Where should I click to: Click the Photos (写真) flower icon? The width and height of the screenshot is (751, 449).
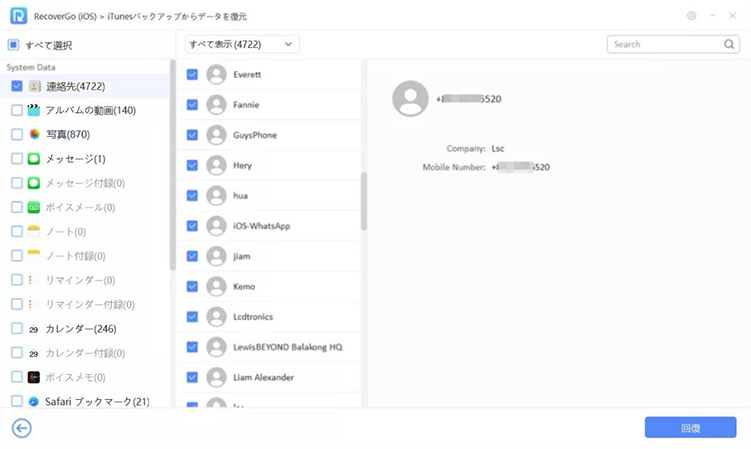click(34, 134)
